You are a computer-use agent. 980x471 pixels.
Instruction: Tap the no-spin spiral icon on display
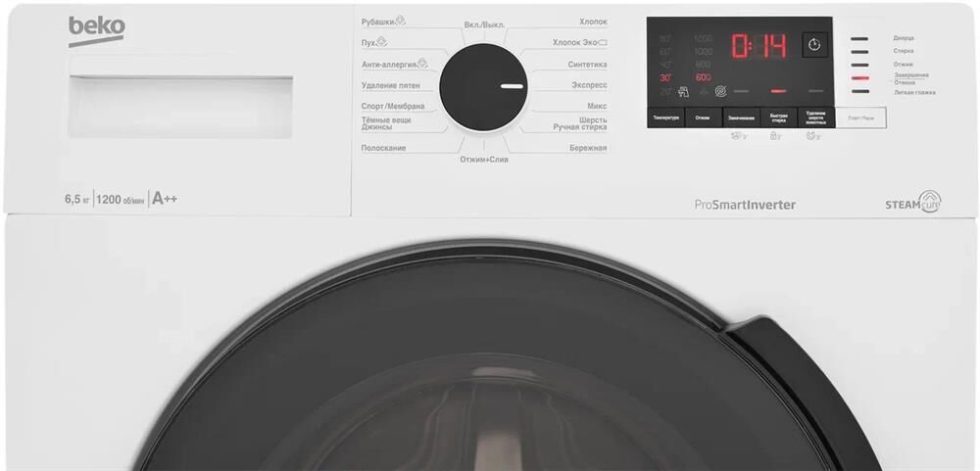721,91
